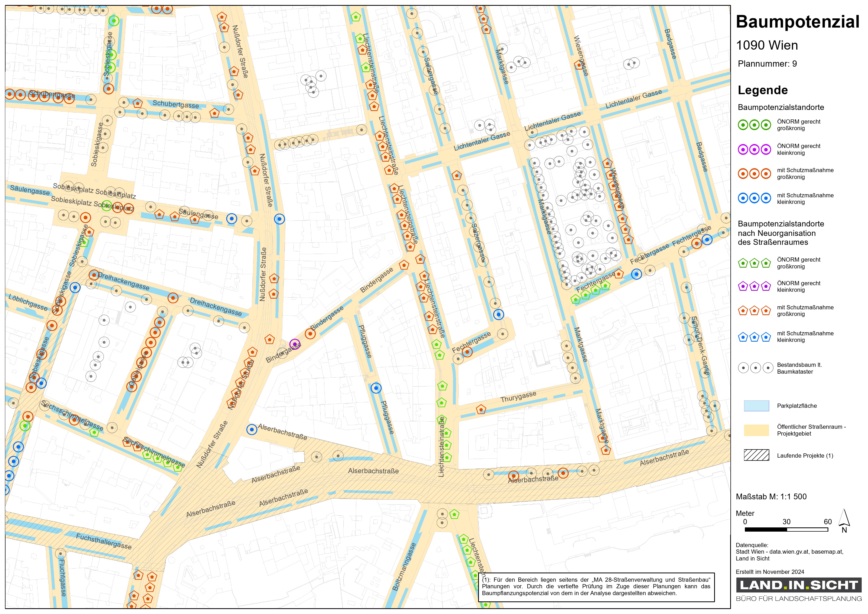Click the orange pentagon marker on Thurygasse
Image resolution: width=868 pixels, height=614 pixels.
481,409
